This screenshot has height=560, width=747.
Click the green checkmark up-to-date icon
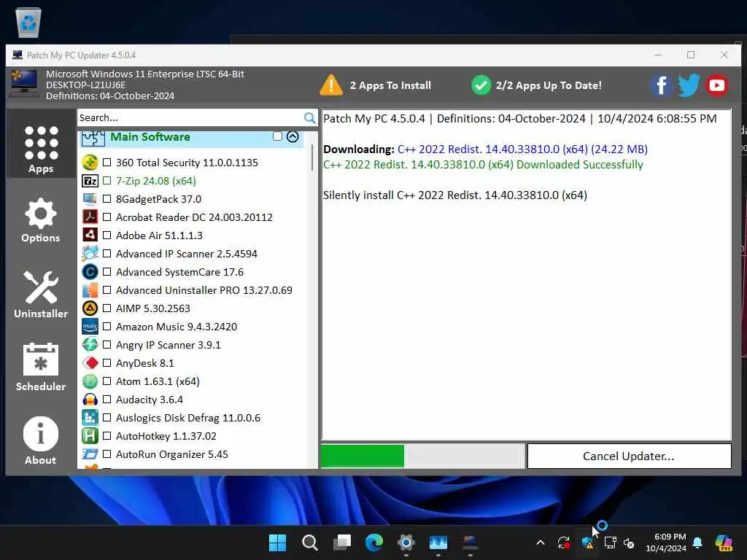(x=481, y=86)
